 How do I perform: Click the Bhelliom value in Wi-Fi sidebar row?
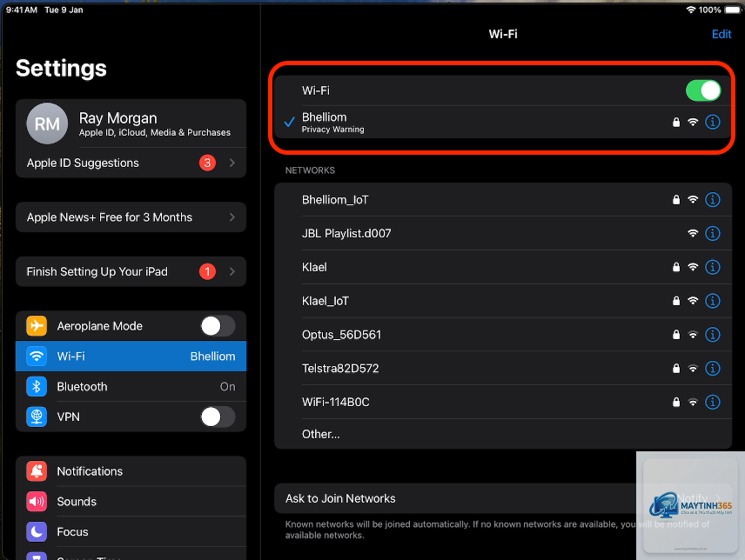pos(213,357)
